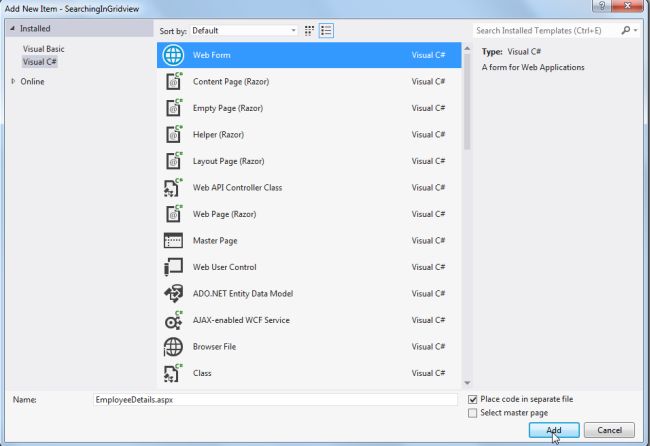Select Web Form template text
650x446 pixels.
[211, 55]
